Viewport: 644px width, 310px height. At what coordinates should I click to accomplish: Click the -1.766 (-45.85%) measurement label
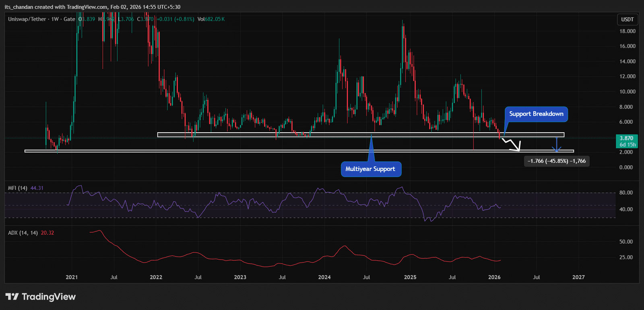557,161
